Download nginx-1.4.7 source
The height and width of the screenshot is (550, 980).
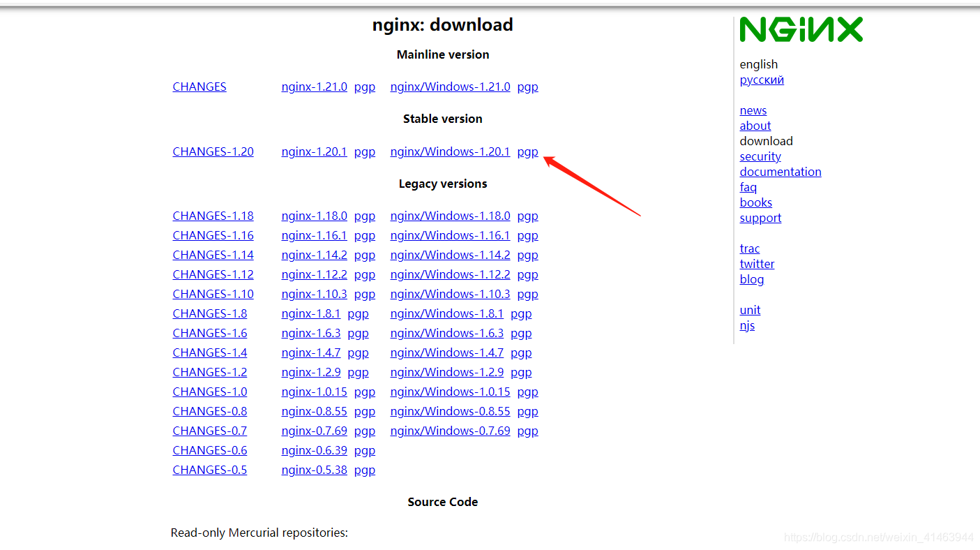tap(311, 352)
